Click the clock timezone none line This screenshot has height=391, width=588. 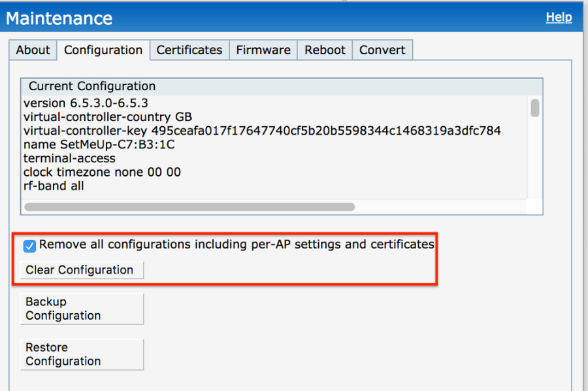coord(102,173)
